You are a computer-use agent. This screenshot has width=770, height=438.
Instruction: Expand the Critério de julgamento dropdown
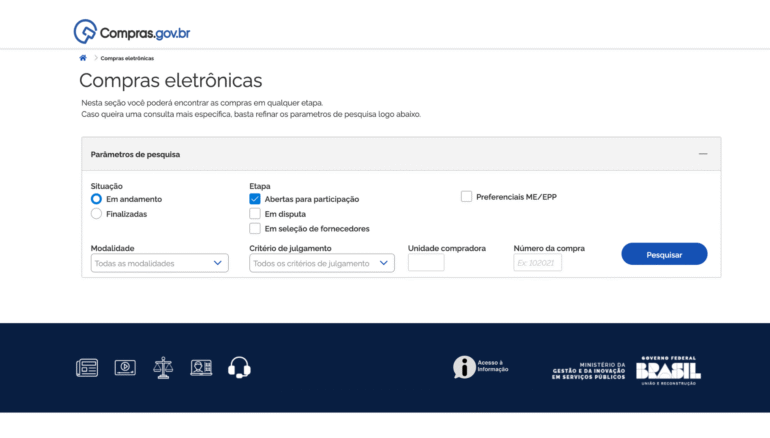[321, 263]
